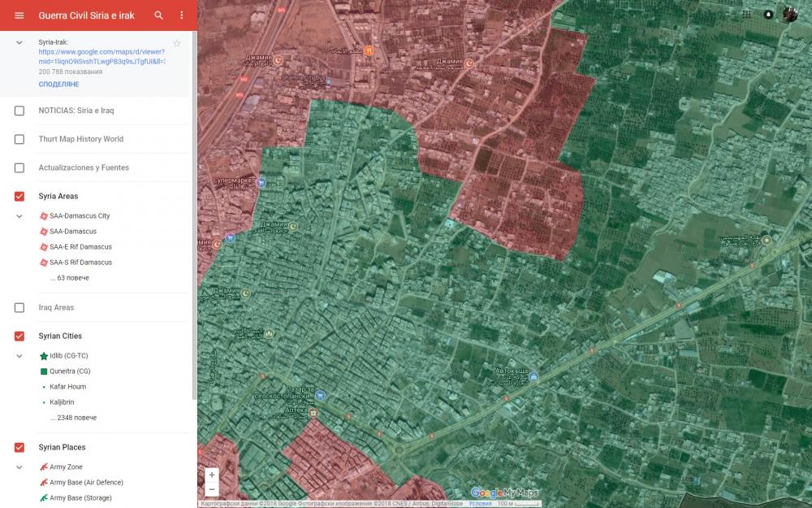Image resolution: width=812 pixels, height=508 pixels.
Task: Turn on the Thurt Map History World layer
Action: [19, 139]
